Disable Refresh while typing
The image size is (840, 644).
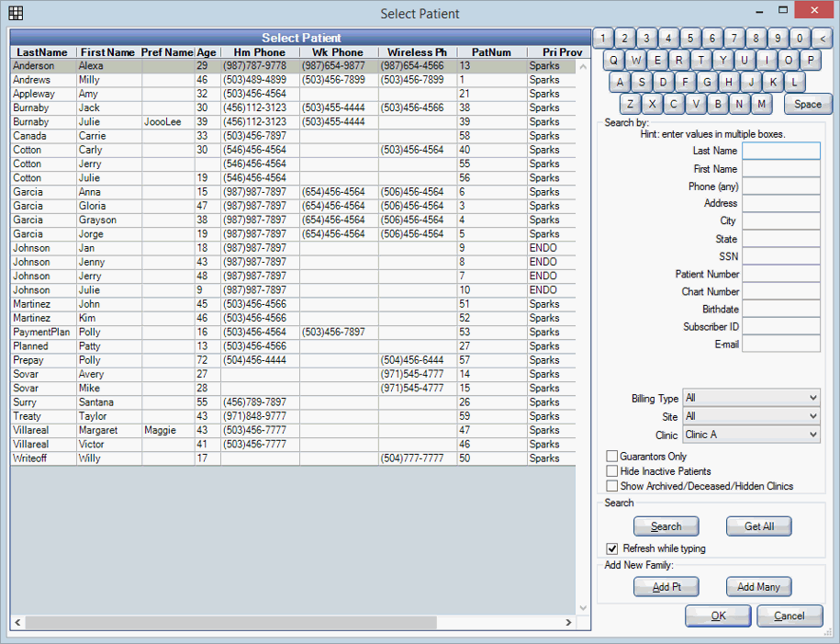point(611,548)
